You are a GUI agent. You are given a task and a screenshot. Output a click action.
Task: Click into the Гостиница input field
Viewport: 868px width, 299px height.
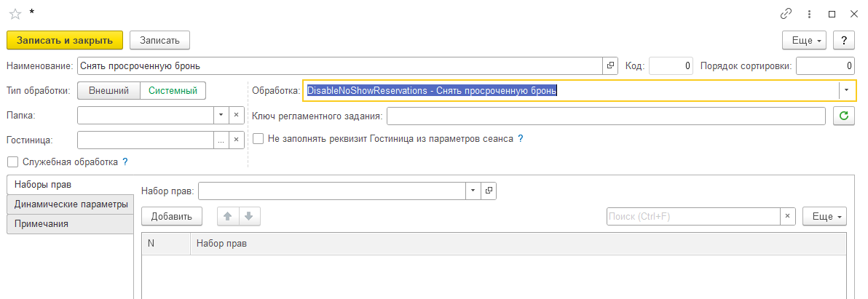(146, 140)
